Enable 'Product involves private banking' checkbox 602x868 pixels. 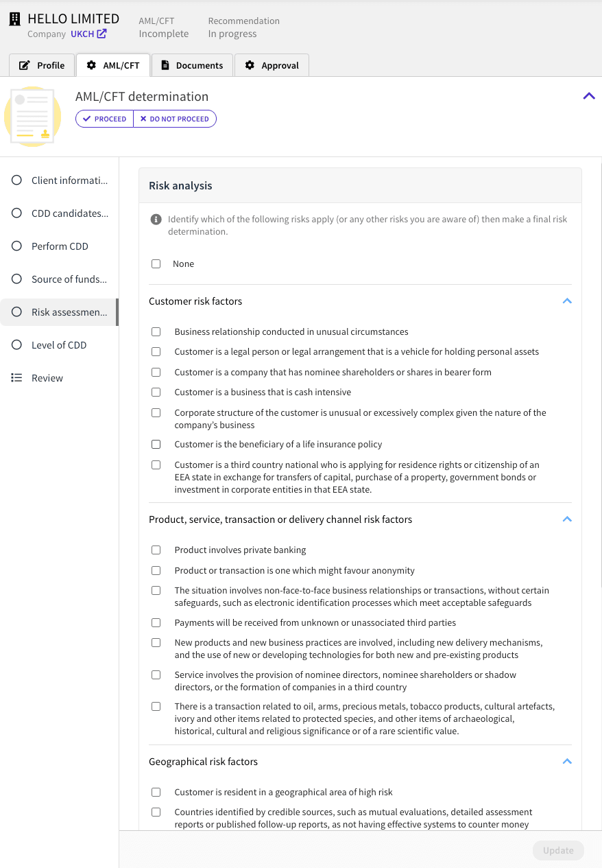coord(156,550)
